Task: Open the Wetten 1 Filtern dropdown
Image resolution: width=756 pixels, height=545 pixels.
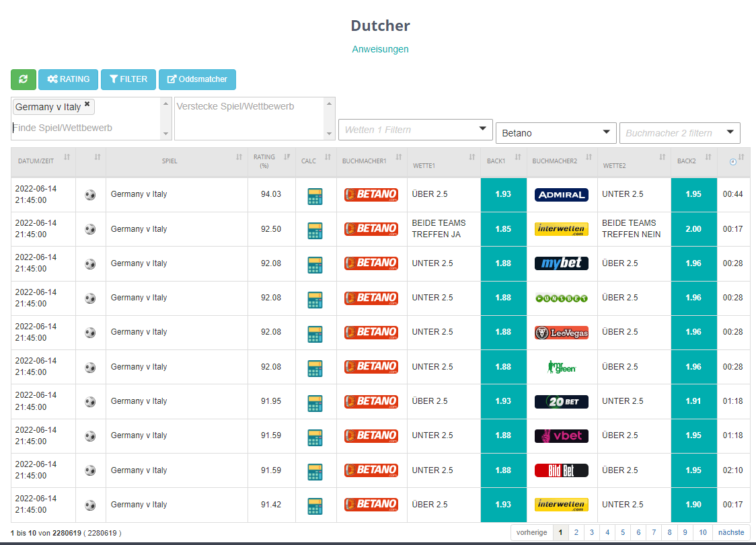Action: tap(415, 130)
